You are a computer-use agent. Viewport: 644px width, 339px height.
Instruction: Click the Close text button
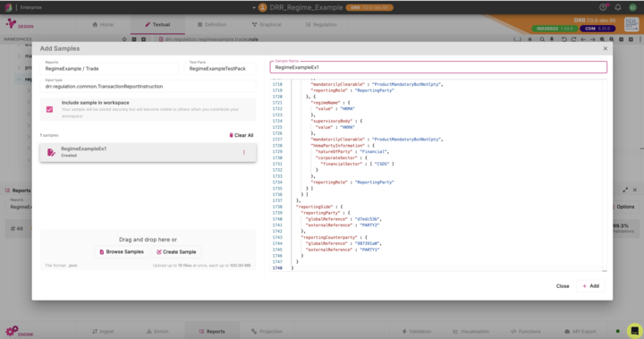pos(563,286)
